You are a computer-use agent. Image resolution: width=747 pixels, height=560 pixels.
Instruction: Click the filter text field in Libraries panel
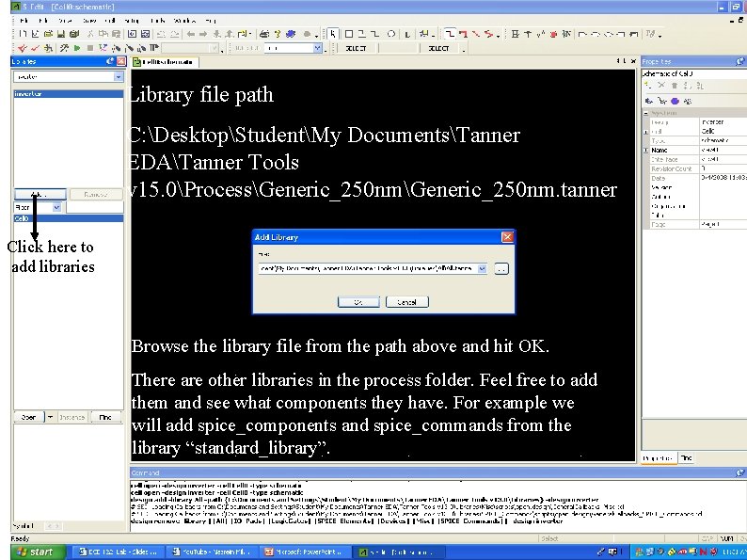95,207
